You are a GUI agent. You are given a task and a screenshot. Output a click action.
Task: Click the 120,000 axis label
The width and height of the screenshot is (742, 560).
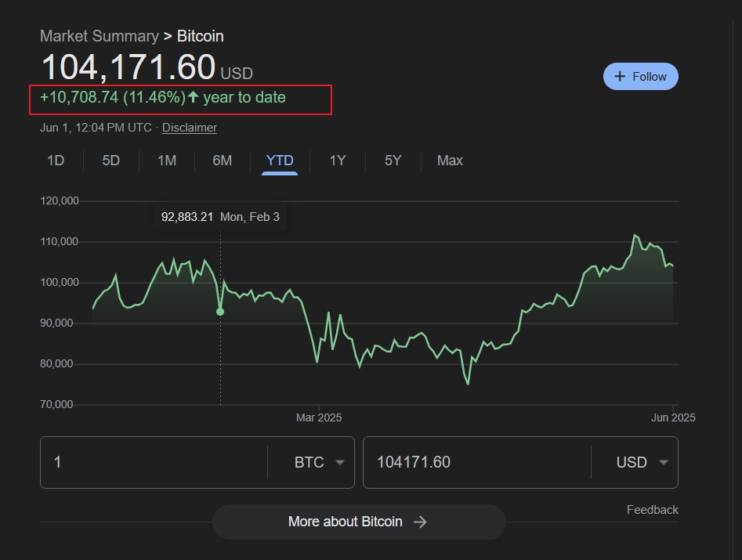pyautogui.click(x=60, y=201)
